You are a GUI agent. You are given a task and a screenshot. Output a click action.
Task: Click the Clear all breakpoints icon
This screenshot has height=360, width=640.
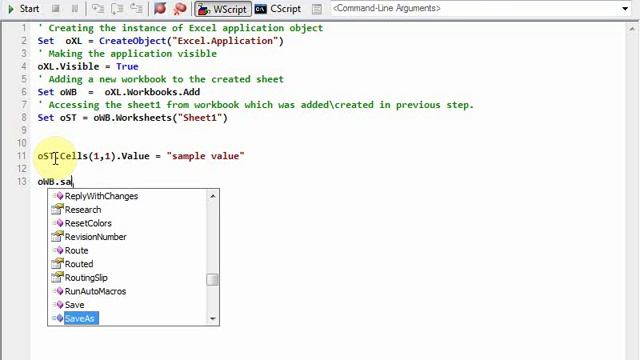[x=180, y=9]
